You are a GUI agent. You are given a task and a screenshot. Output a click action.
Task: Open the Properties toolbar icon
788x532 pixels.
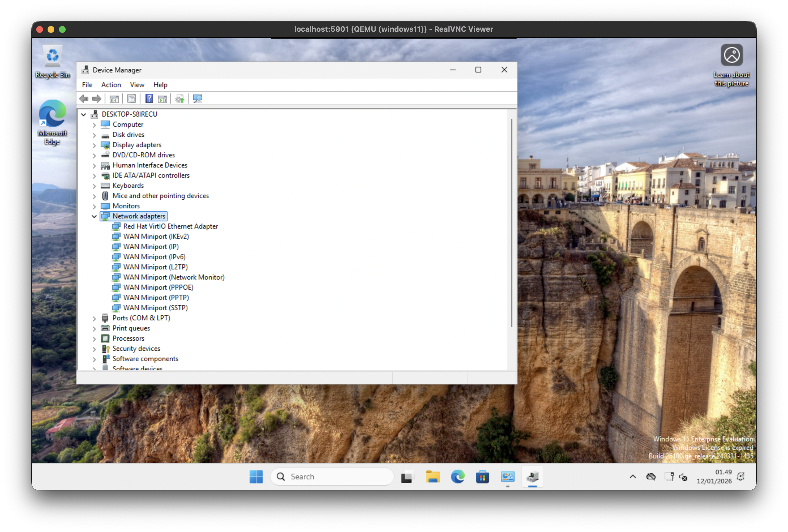tap(132, 99)
